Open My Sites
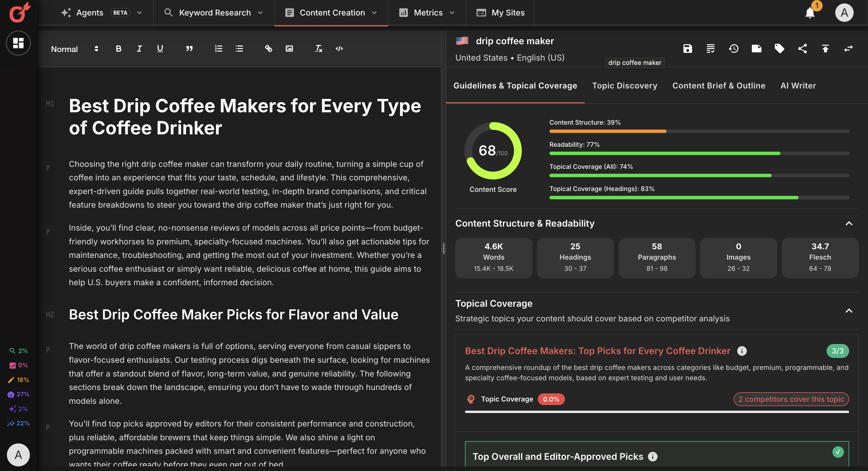The image size is (868, 471). coord(500,12)
